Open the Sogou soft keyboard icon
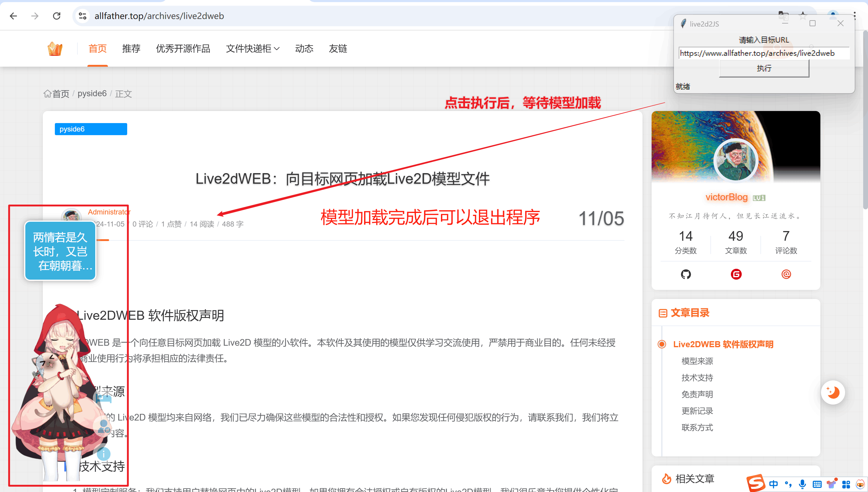Image resolution: width=868 pixels, height=492 pixels. coord(817,484)
